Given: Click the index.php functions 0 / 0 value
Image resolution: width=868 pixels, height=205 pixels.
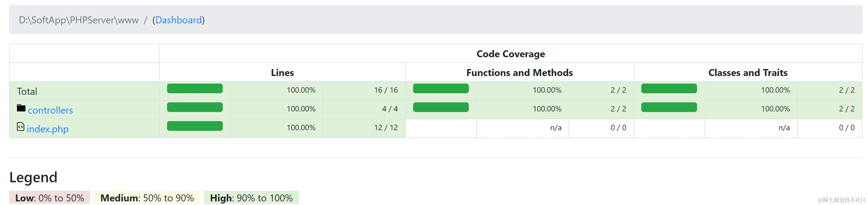Looking at the screenshot, I should coord(618,128).
